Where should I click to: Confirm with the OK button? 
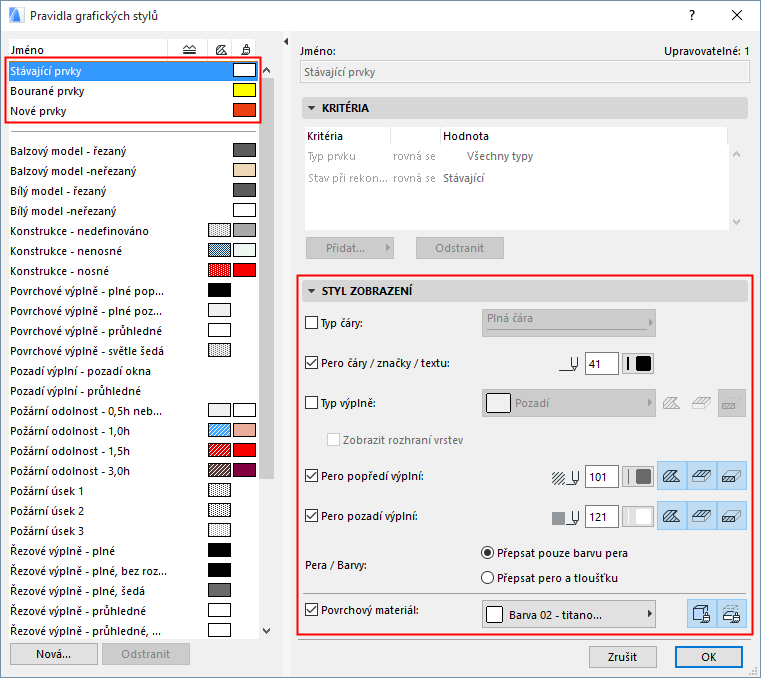click(x=709, y=657)
